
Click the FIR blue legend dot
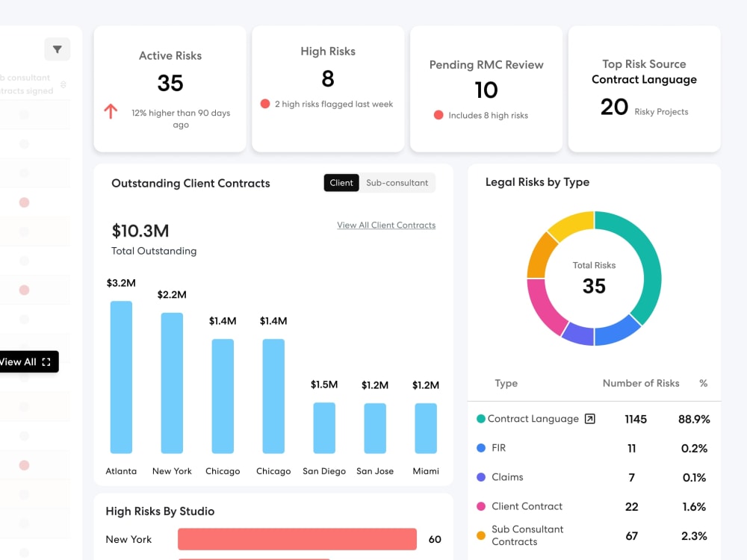click(481, 448)
